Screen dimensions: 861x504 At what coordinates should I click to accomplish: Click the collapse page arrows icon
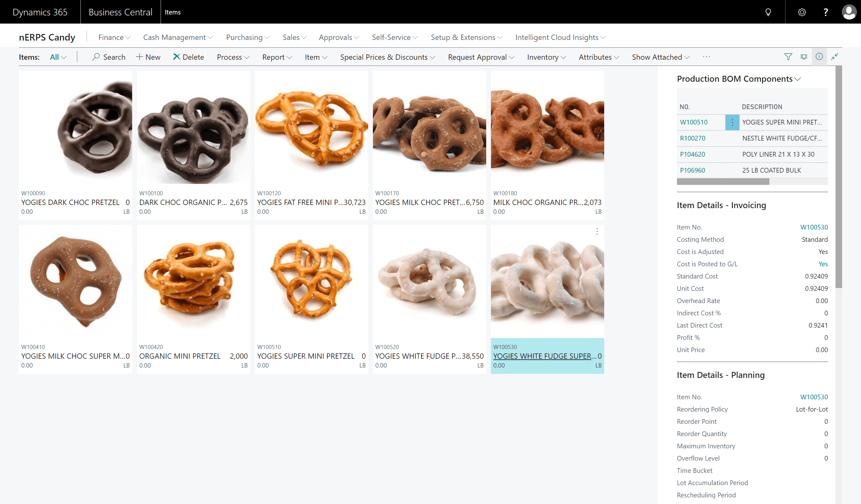pos(834,57)
